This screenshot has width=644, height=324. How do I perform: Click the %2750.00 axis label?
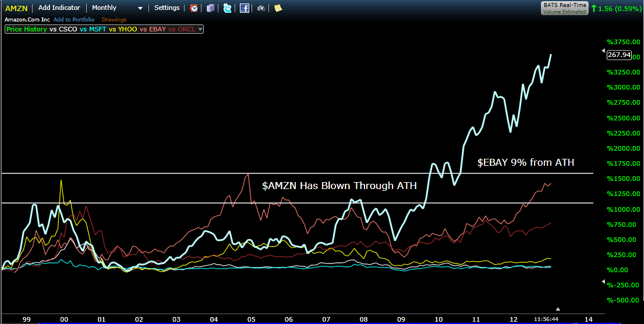point(623,102)
